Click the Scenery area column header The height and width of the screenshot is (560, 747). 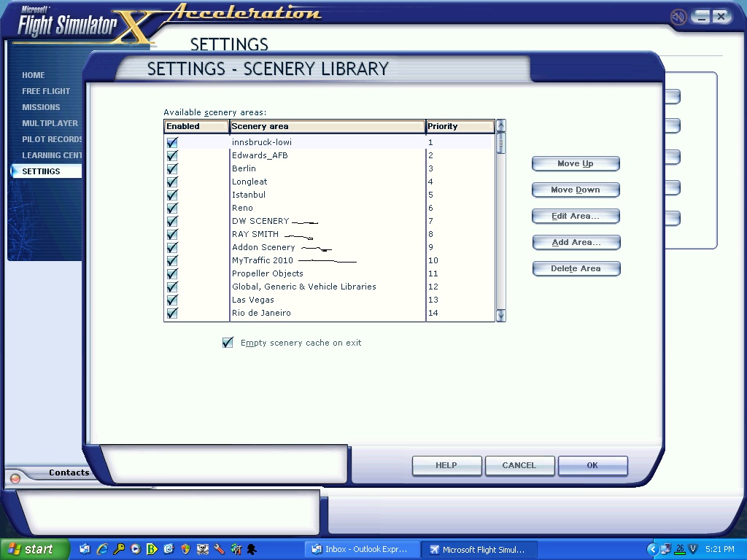tap(328, 126)
